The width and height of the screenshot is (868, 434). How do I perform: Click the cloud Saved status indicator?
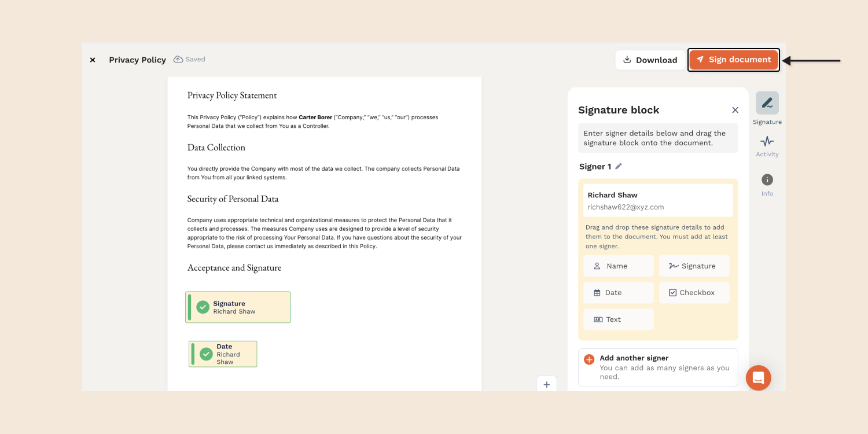coord(189,60)
